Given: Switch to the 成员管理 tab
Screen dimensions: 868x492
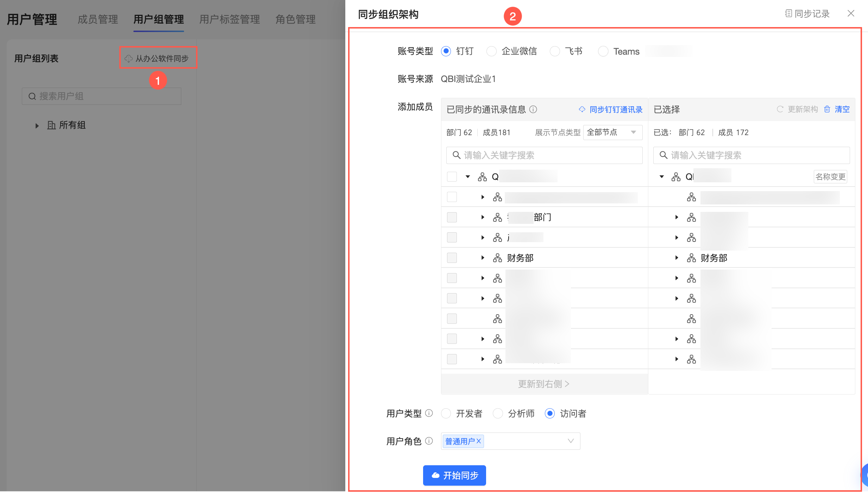Looking at the screenshot, I should coord(98,19).
